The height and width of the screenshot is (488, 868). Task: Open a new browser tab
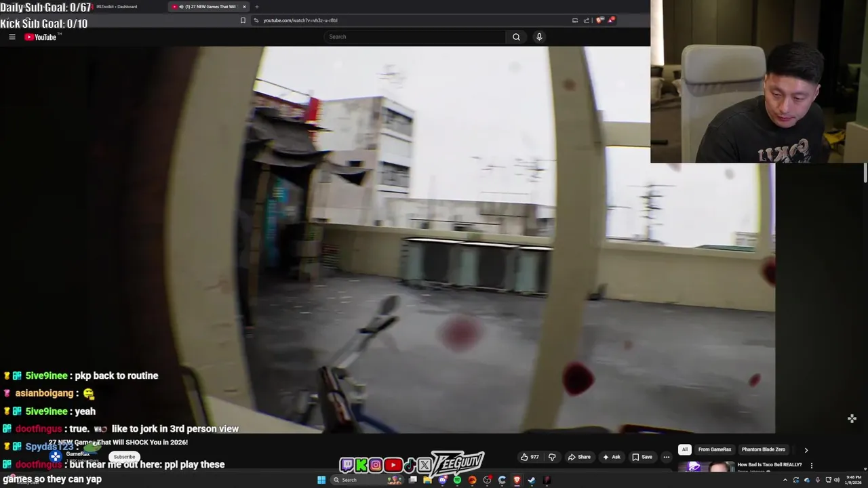[257, 7]
